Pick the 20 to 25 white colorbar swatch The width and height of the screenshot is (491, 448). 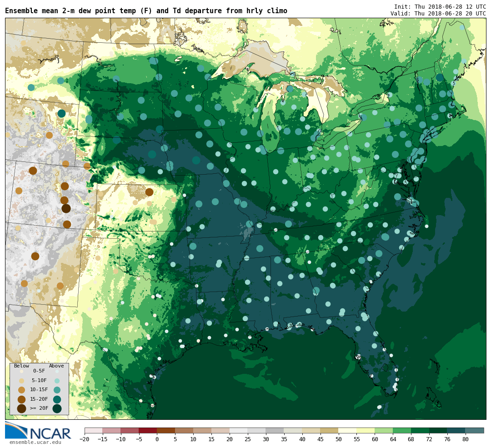click(x=239, y=430)
